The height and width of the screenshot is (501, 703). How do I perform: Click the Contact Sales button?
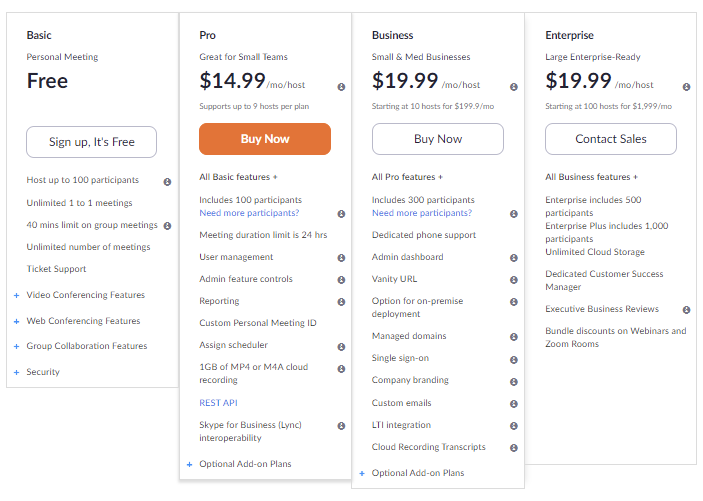(610, 139)
